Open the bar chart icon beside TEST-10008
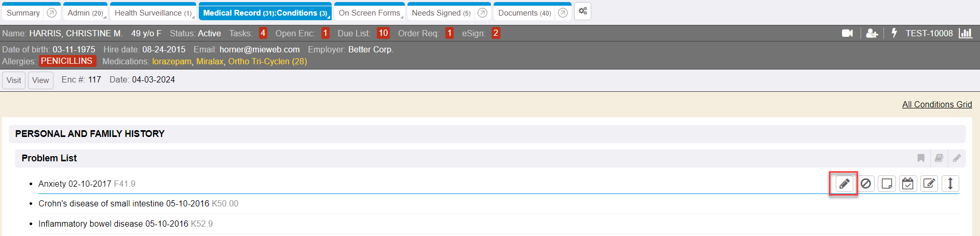Screen dimensions: 980x236 tap(965, 33)
